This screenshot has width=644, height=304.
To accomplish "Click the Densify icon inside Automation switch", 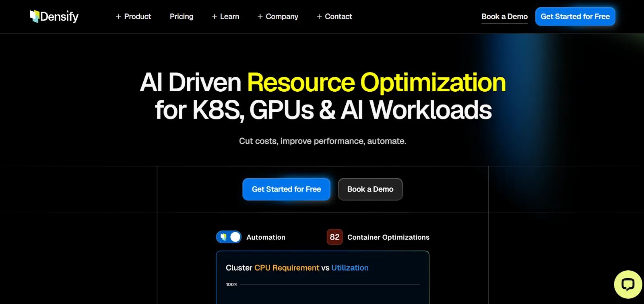I will [x=223, y=237].
